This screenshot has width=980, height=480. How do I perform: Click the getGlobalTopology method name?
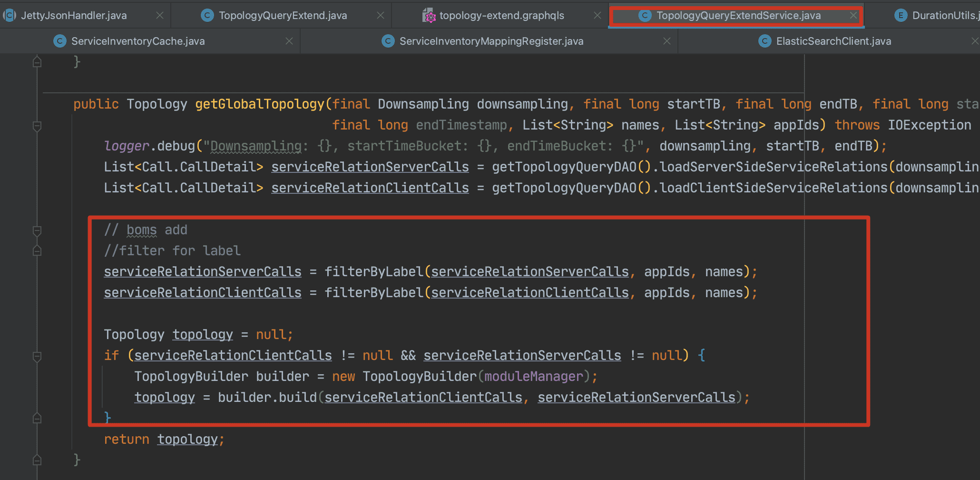(x=260, y=104)
